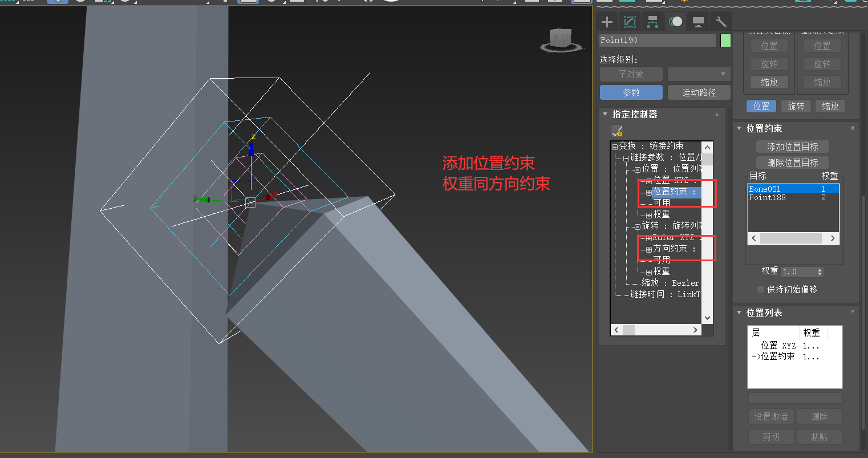Select the 缩放 : Bezier tree row
868x458 pixels.
click(670, 283)
